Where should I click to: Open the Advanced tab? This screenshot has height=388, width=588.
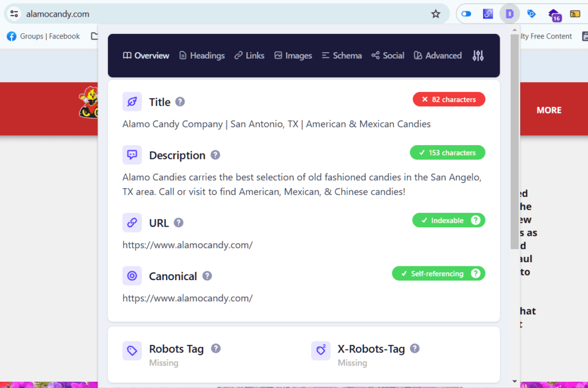click(438, 56)
